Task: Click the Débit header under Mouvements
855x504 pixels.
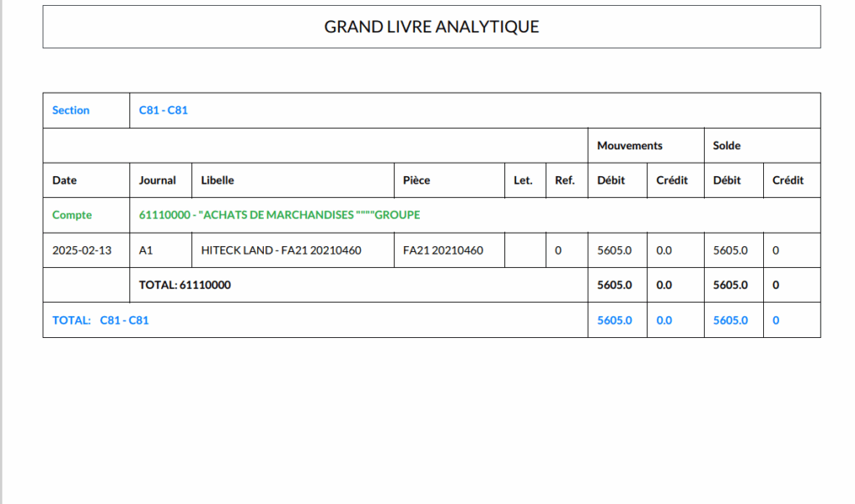Action: pyautogui.click(x=614, y=180)
